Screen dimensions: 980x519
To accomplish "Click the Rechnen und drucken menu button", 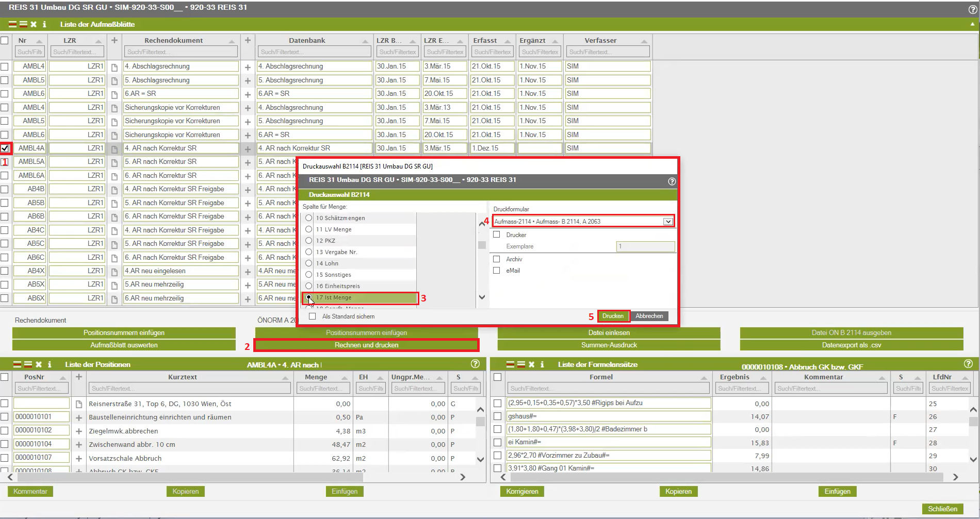I will coord(366,345).
